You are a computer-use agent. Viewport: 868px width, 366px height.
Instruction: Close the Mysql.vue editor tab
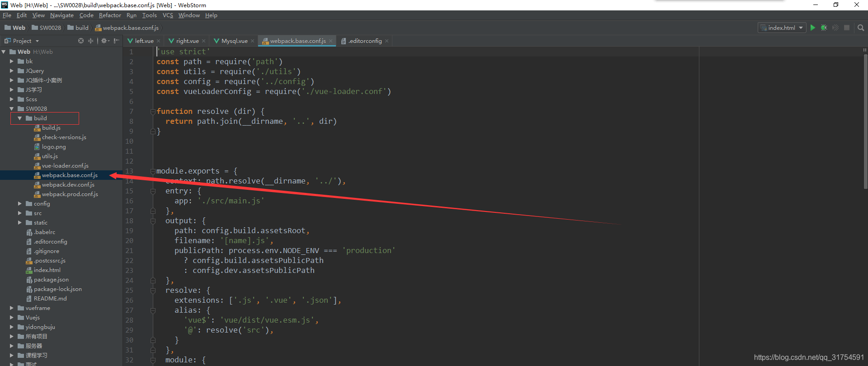click(x=252, y=41)
